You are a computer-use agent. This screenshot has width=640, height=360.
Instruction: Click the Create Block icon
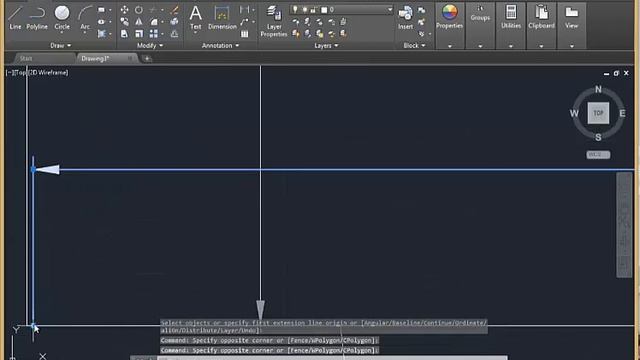(x=422, y=10)
